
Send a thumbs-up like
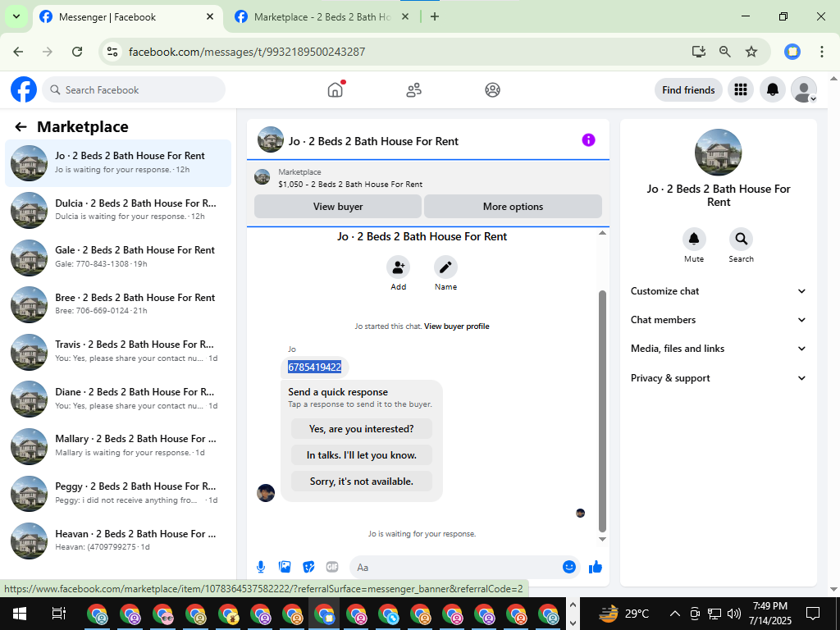[x=596, y=567]
